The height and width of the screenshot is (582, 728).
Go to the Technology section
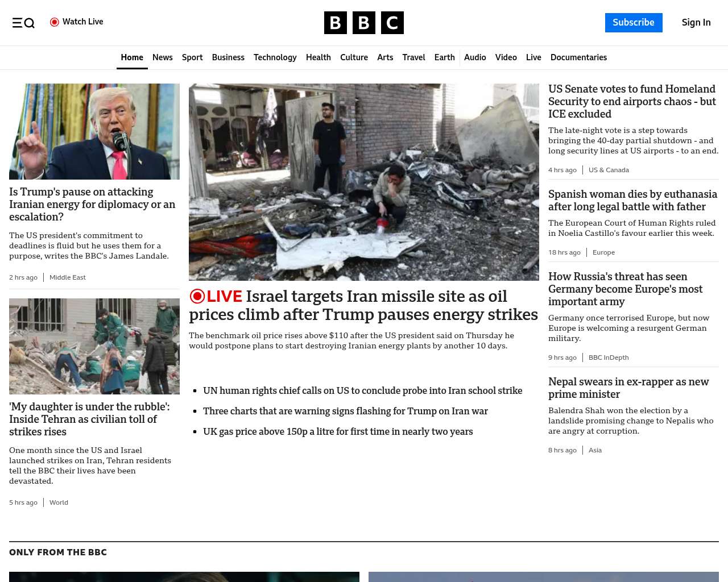click(x=275, y=57)
